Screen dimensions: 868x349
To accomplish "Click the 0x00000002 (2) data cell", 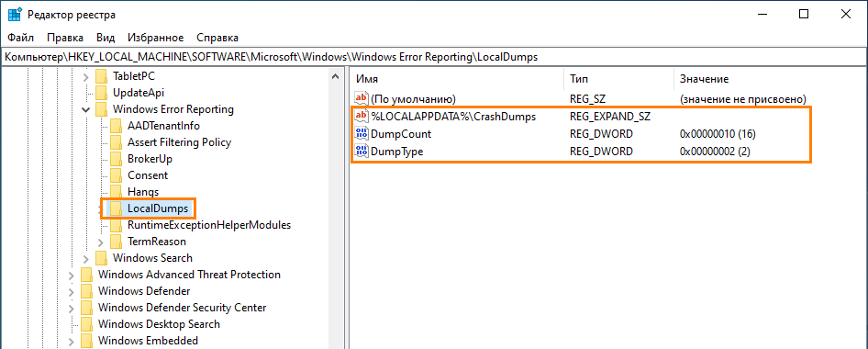I will 715,152.
